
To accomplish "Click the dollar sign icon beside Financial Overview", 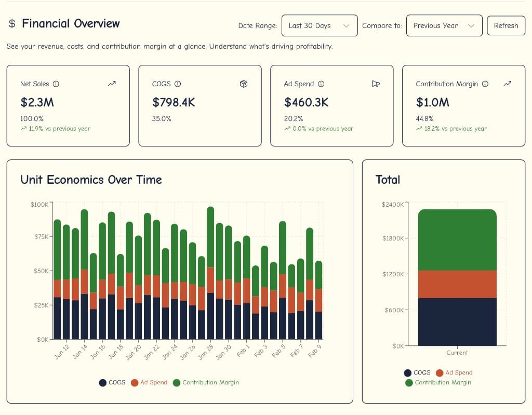I will click(x=12, y=24).
